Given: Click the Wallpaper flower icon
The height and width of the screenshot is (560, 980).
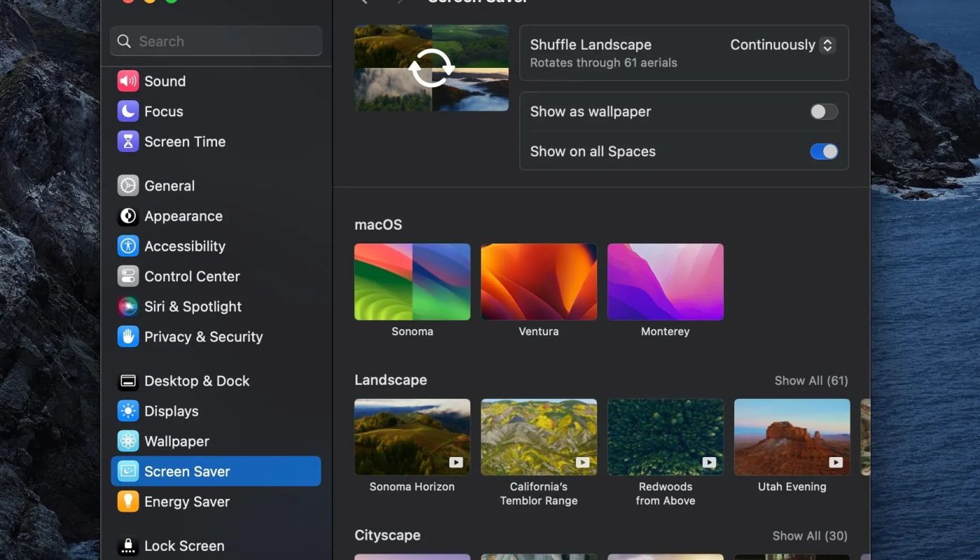Looking at the screenshot, I should 128,441.
